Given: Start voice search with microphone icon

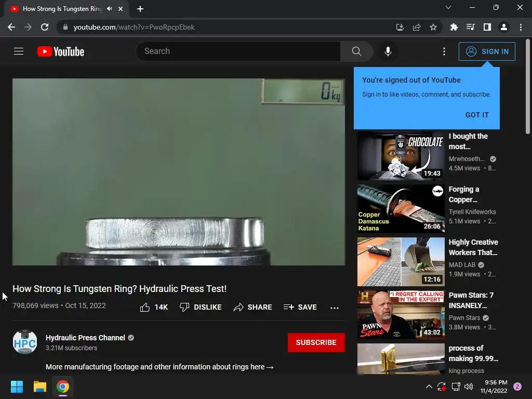Looking at the screenshot, I should [388, 51].
